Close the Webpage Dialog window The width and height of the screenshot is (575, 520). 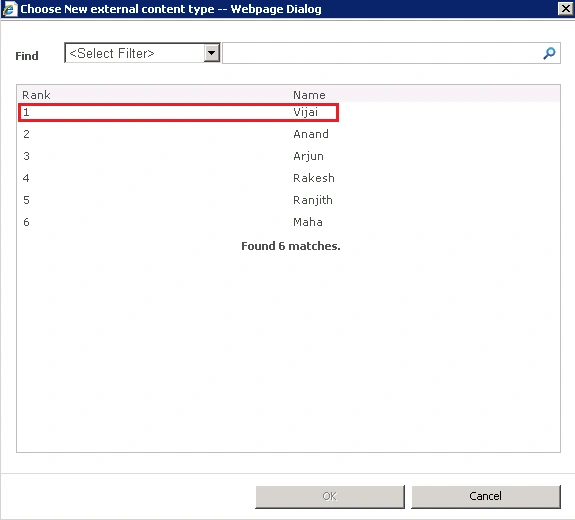pos(565,8)
